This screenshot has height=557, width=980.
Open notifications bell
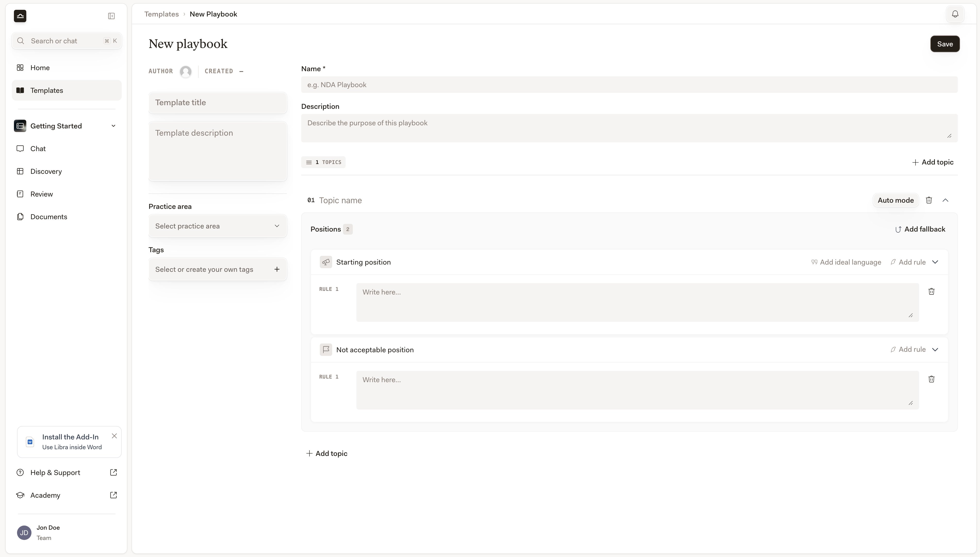pos(955,14)
